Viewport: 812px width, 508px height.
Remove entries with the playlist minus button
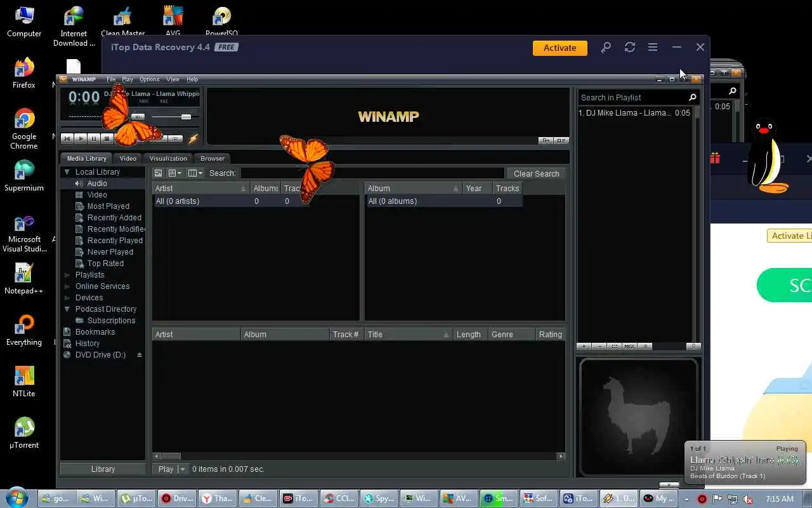tap(599, 346)
